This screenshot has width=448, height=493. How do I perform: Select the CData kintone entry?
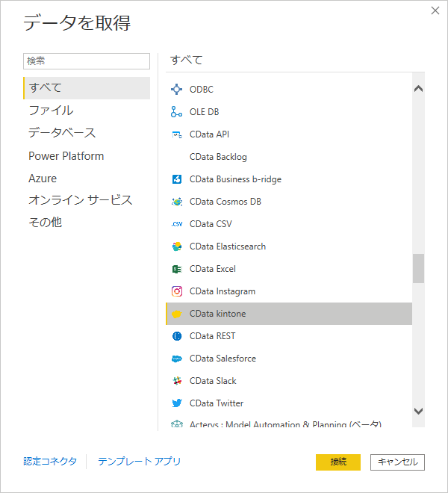tap(289, 314)
